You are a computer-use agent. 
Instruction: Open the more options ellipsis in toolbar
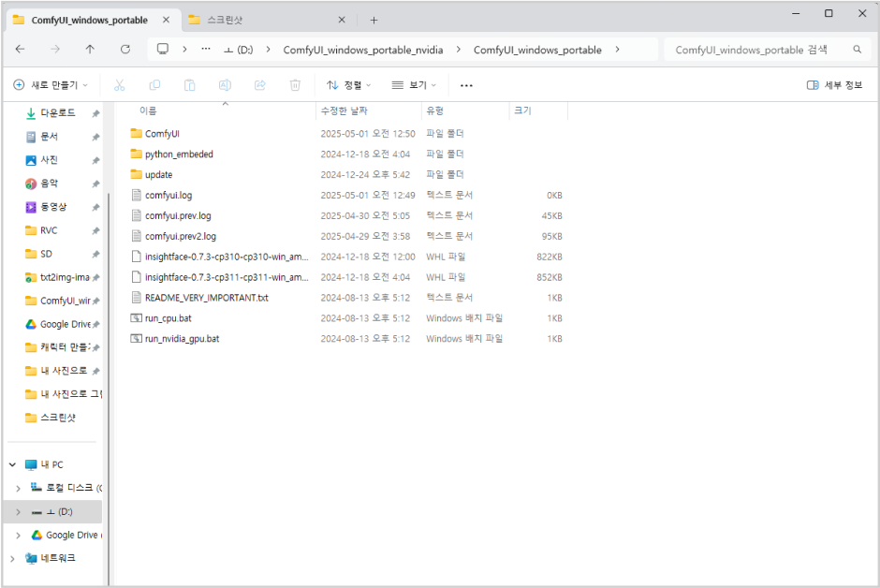(x=466, y=85)
